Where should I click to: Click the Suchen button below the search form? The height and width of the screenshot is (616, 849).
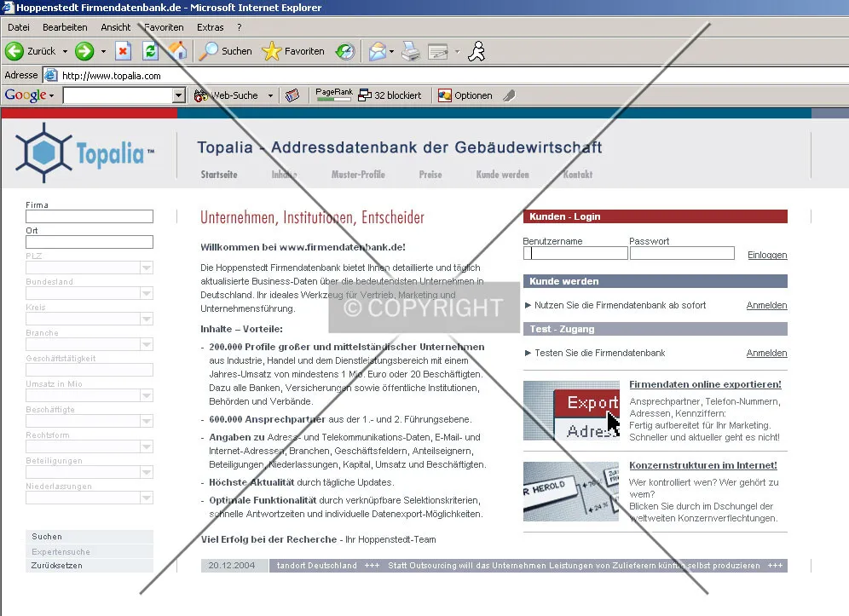[x=90, y=537]
